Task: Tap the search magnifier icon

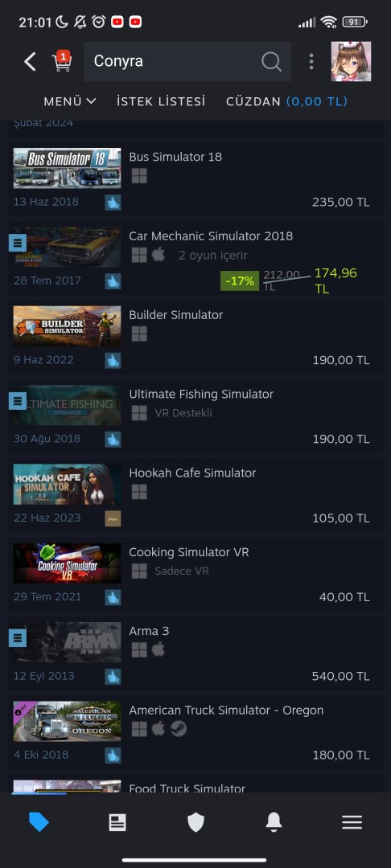Action: (x=271, y=61)
